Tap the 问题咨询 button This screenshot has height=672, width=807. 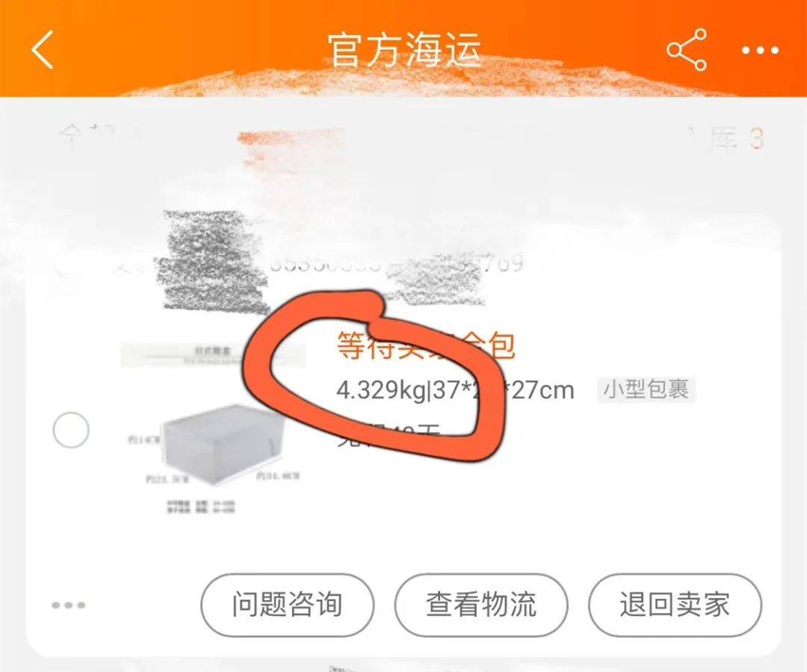(287, 605)
